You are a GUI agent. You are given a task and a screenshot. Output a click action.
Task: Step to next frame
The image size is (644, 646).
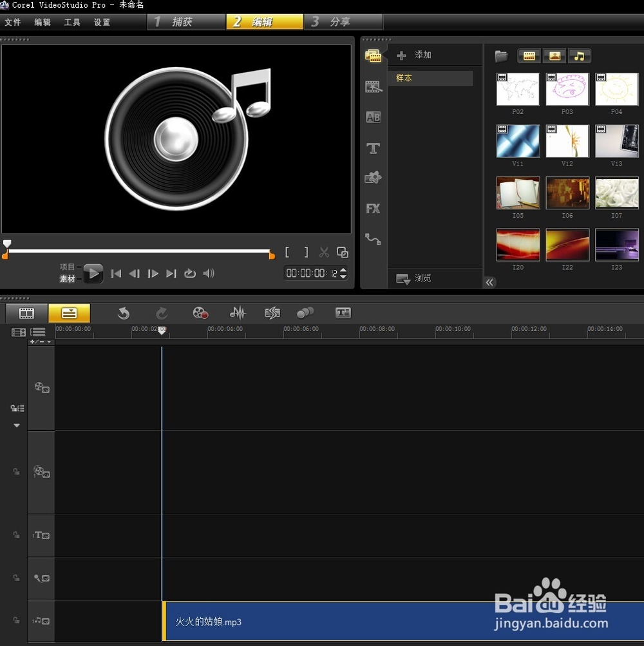click(x=153, y=273)
